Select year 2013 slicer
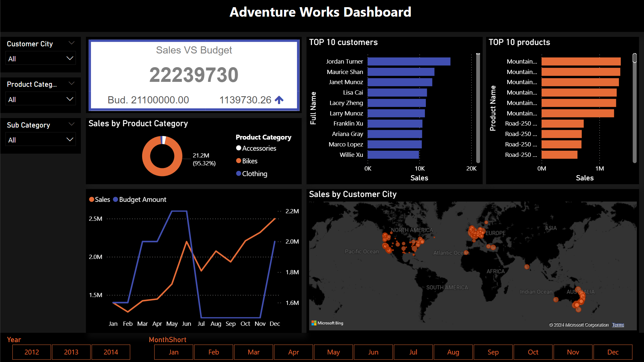Screen dimensions: 644x362 point(71,352)
